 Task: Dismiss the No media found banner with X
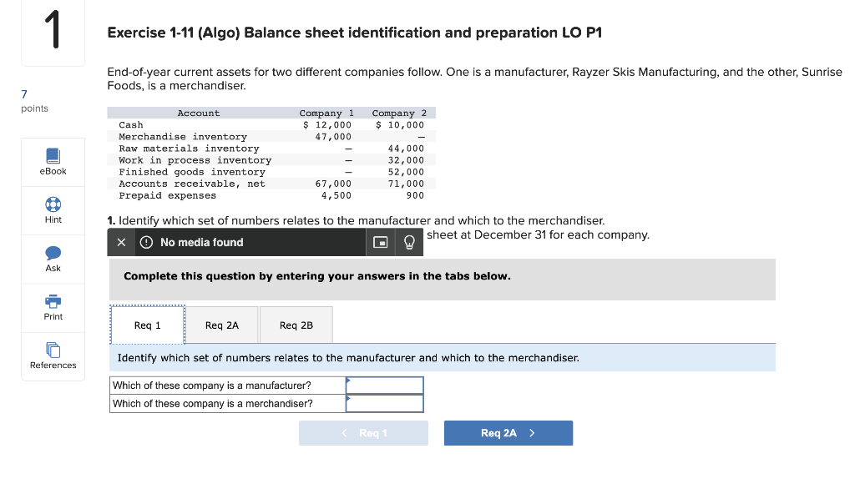119,242
